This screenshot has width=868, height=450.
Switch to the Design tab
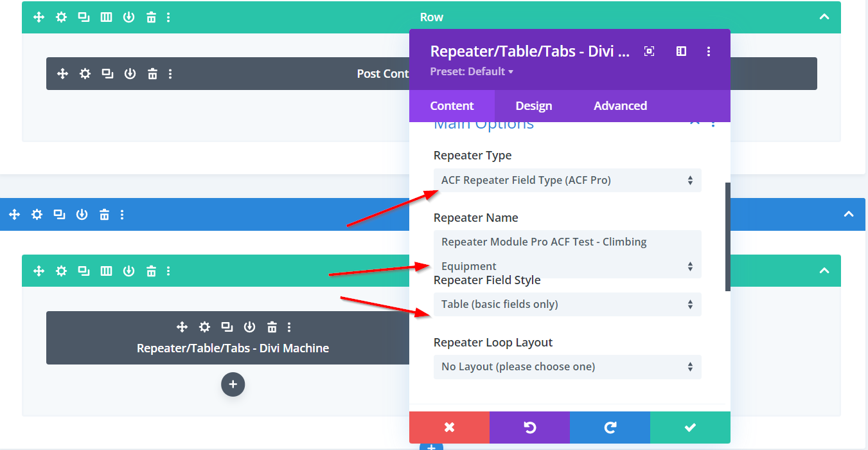click(x=533, y=106)
